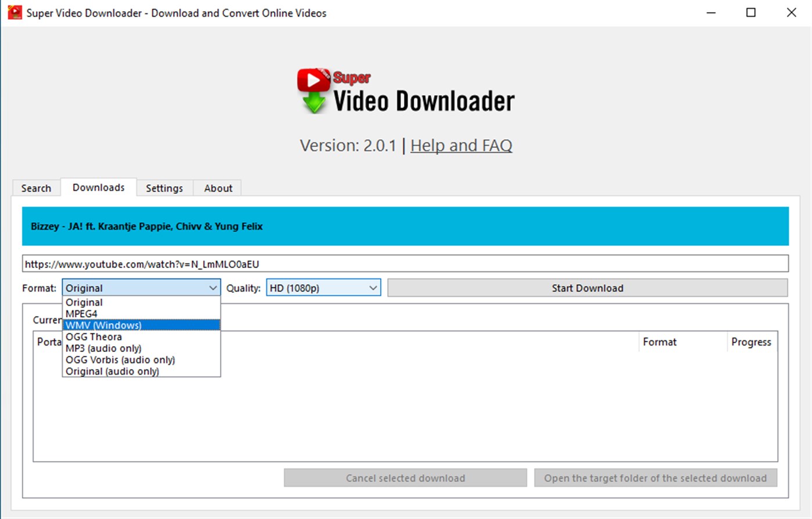Close the Super Video Downloader window

(x=791, y=13)
